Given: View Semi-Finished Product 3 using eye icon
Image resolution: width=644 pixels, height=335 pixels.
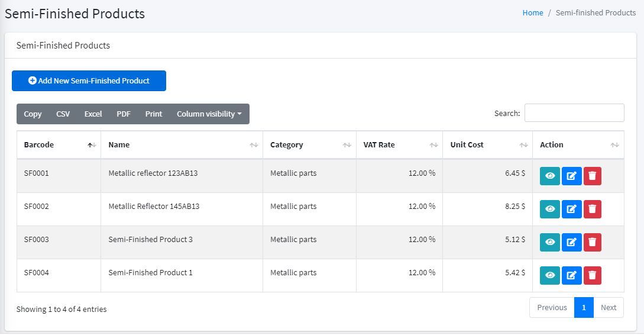Looking at the screenshot, I should 549,242.
